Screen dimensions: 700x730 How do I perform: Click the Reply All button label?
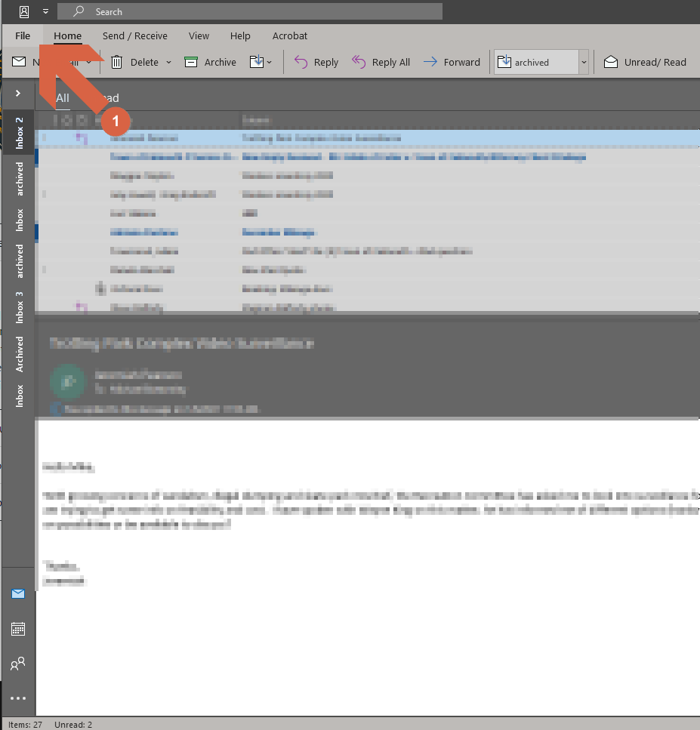pos(390,63)
